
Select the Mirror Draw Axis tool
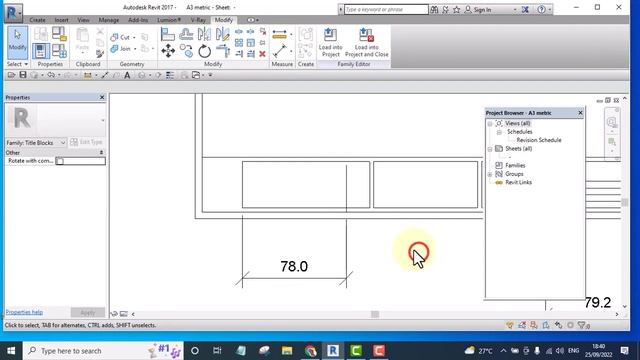pyautogui.click(x=222, y=34)
